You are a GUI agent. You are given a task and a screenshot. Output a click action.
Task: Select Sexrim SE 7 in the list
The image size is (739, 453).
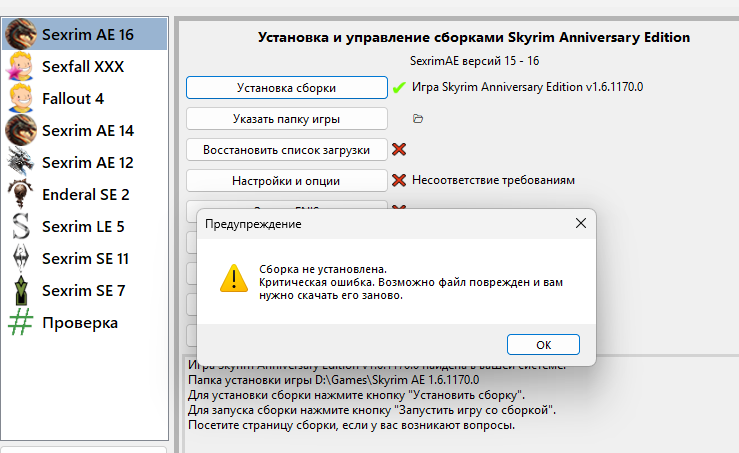pyautogui.click(x=84, y=290)
